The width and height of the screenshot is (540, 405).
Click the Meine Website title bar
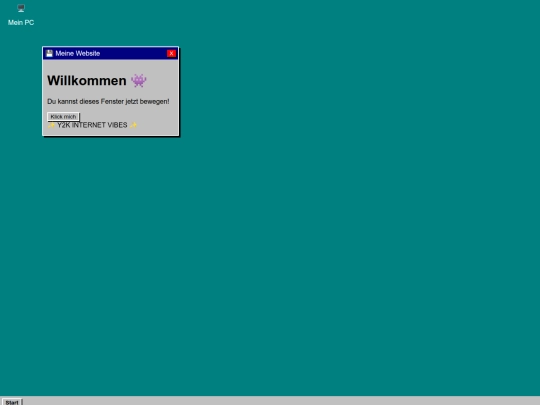[111, 53]
